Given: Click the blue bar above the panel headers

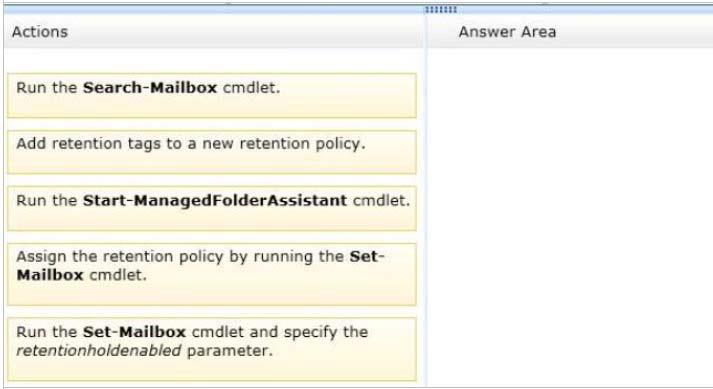Looking at the screenshot, I should pyautogui.click(x=356, y=9).
